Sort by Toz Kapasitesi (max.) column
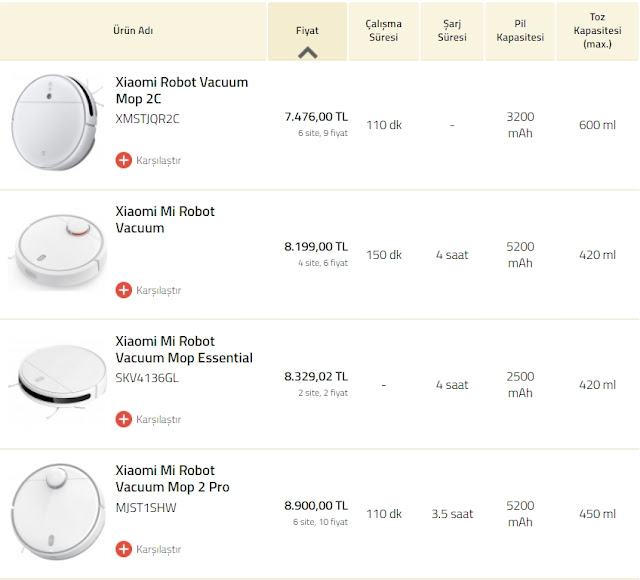This screenshot has height=580, width=640. click(597, 30)
